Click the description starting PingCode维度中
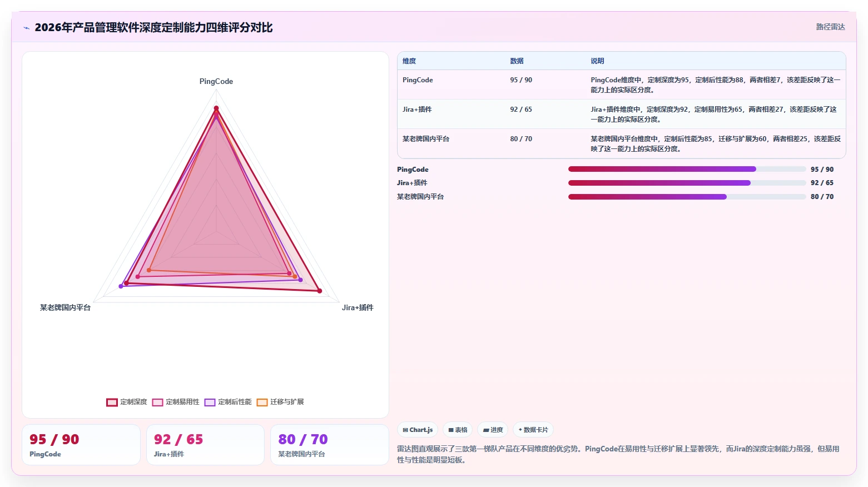Viewport: 868px width, 487px height. (x=716, y=85)
